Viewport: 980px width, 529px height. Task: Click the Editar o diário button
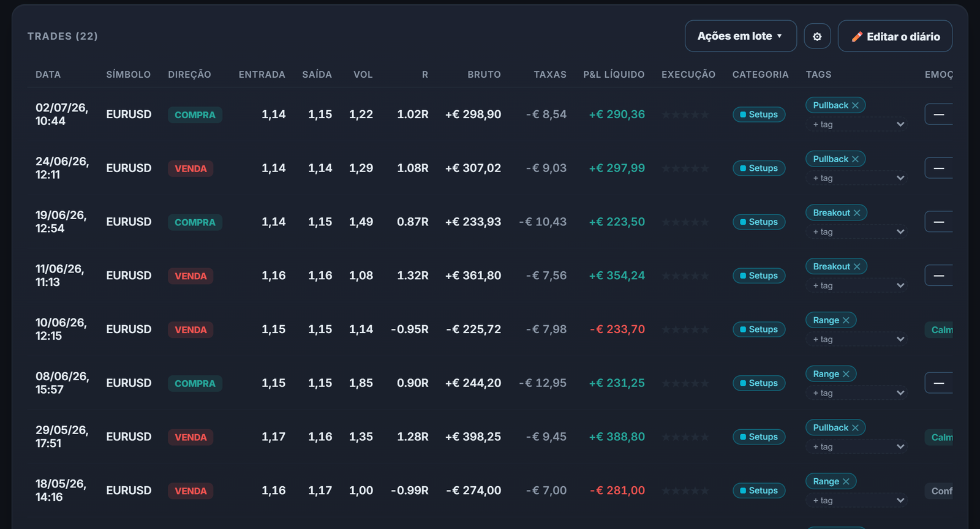(x=895, y=36)
